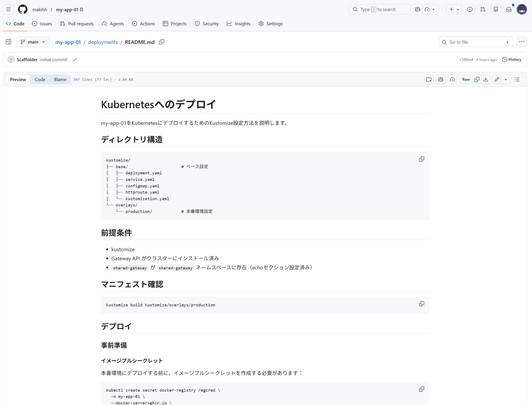Open the create new plus dropdown
The image size is (532, 405).
[454, 9]
